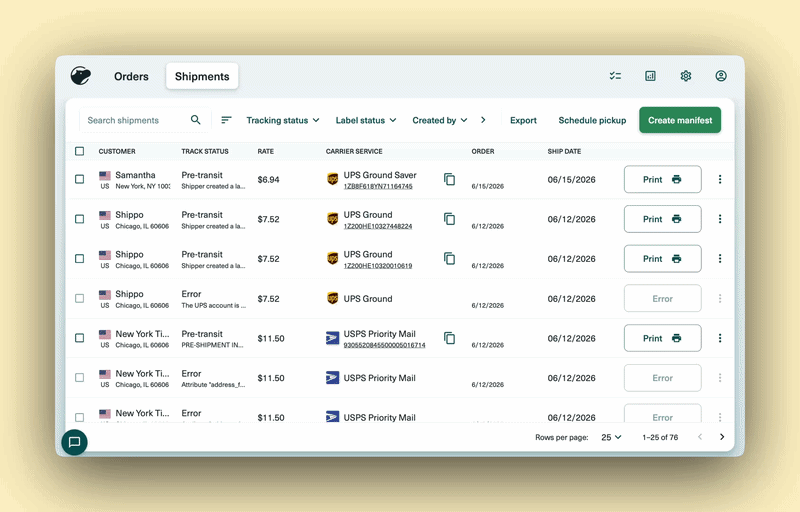800x512 pixels.
Task: Open the analytics report icon
Action: point(650,76)
